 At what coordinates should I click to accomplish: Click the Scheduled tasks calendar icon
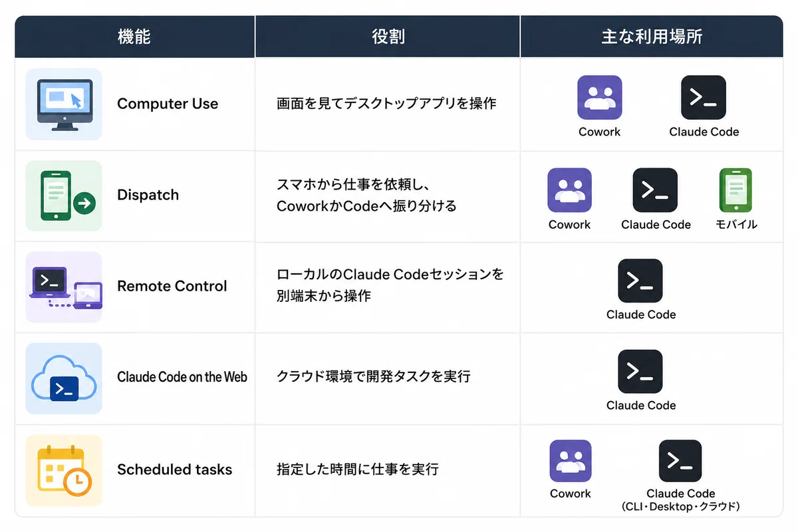point(64,470)
